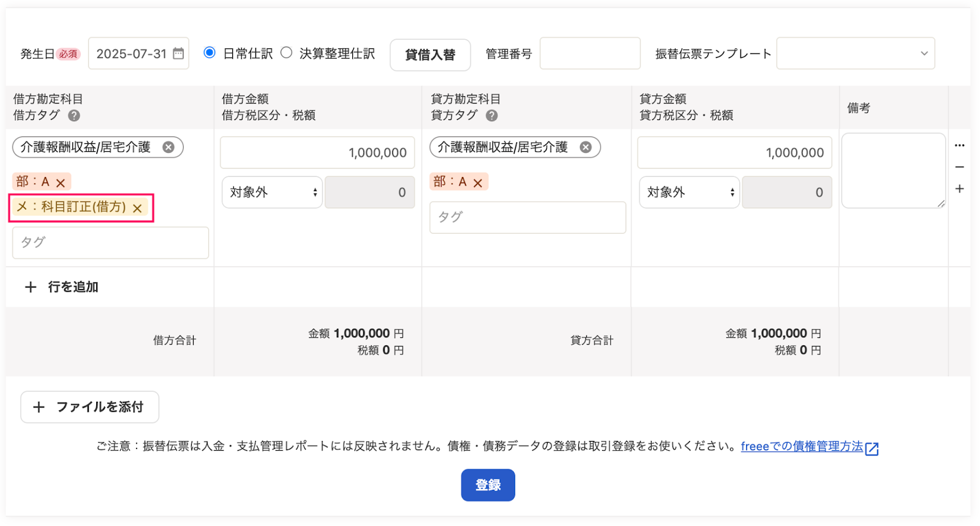Image resolution: width=980 pixels, height=526 pixels.
Task: Add row with the plus icon beside 備考
Action: [959, 189]
